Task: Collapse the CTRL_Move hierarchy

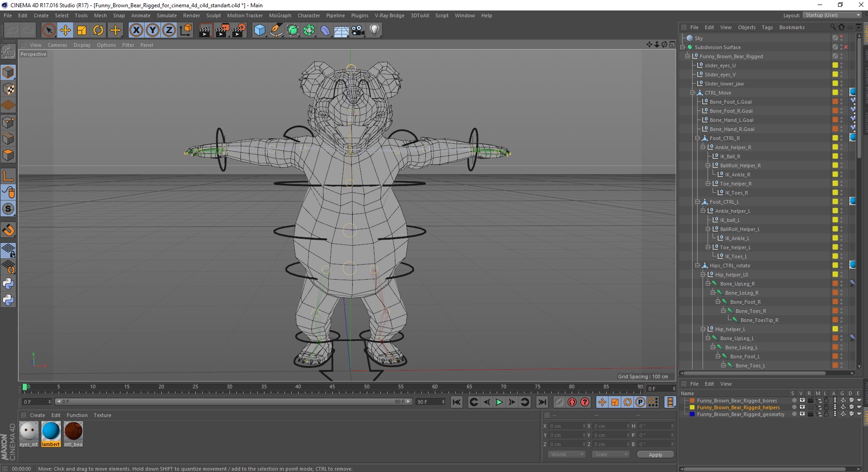Action: tap(693, 93)
